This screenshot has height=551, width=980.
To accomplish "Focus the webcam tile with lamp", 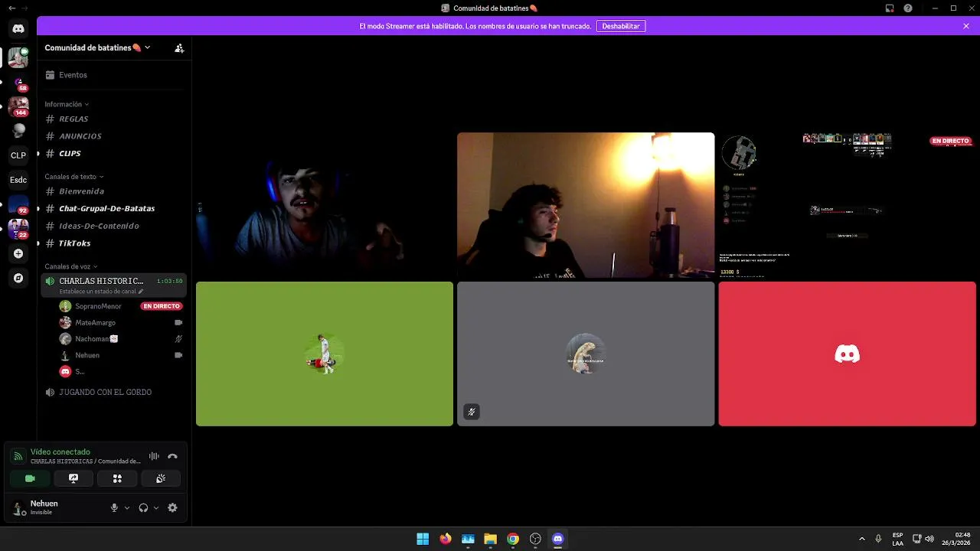I will coord(586,206).
